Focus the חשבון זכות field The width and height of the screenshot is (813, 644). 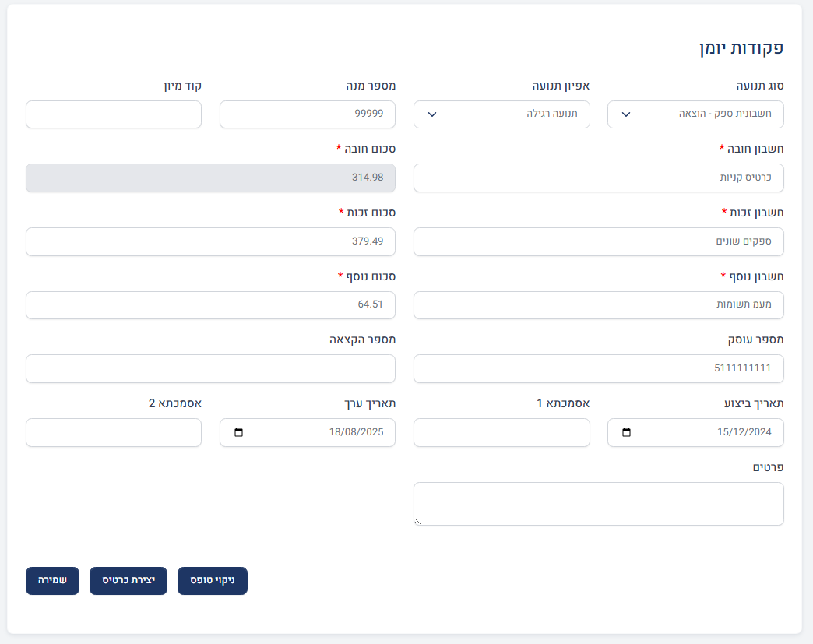coord(598,242)
